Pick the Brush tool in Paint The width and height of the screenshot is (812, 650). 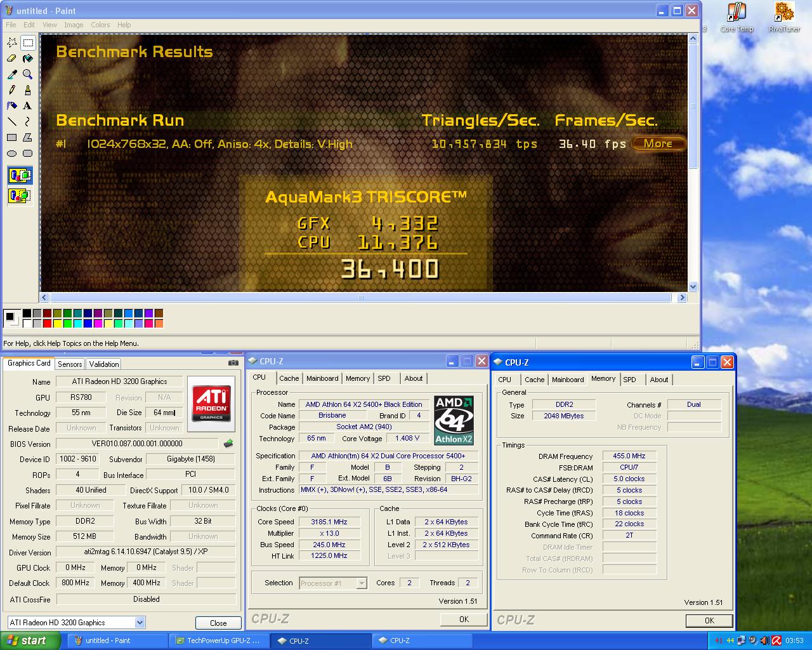coord(28,90)
